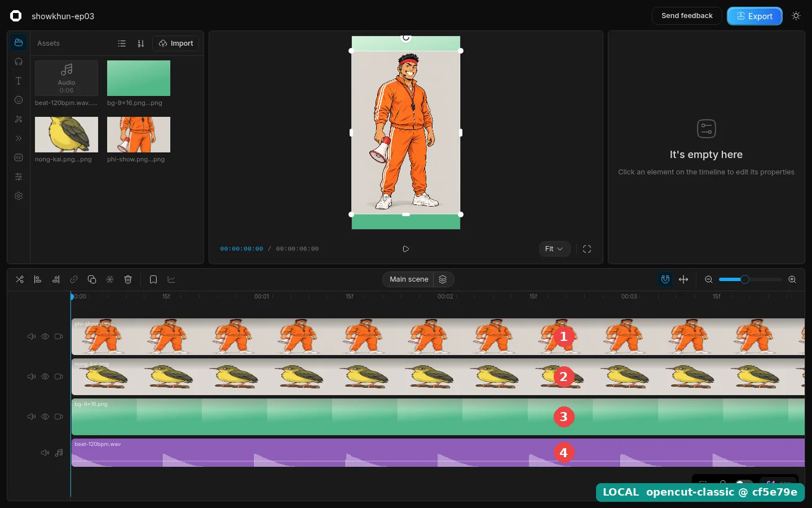Import media with the Import button
812x508 pixels.
click(x=176, y=43)
